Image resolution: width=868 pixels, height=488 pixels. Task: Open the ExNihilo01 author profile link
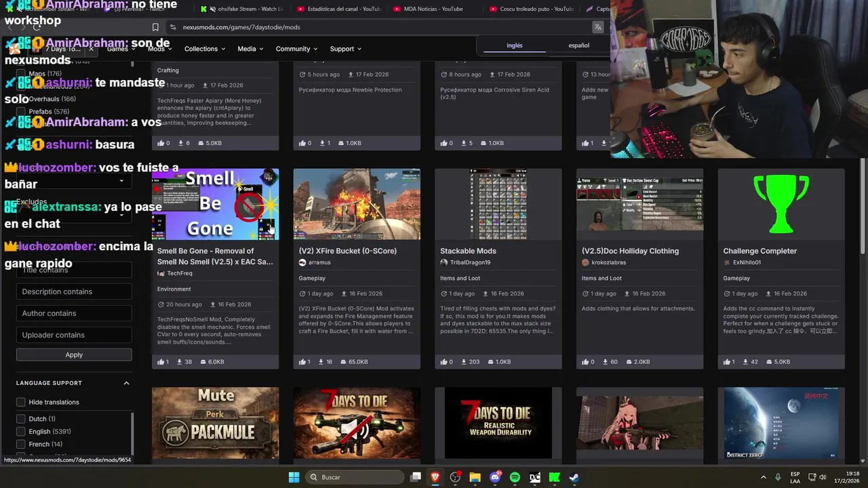[x=747, y=262]
